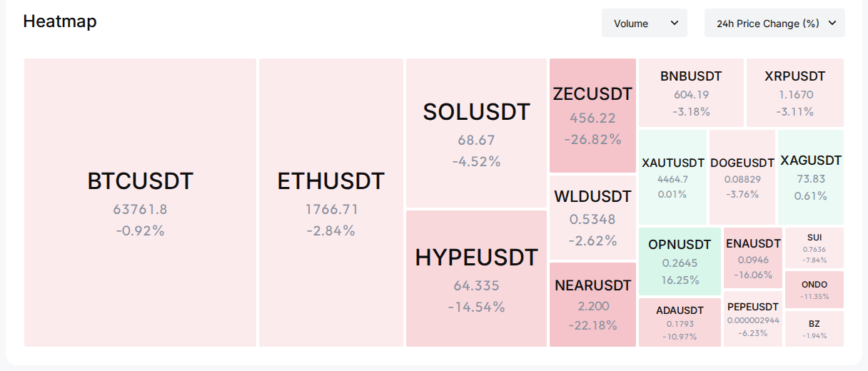Open the ZECUSDT tile showing -26.82%
The width and height of the screenshot is (868, 371).
tap(592, 116)
